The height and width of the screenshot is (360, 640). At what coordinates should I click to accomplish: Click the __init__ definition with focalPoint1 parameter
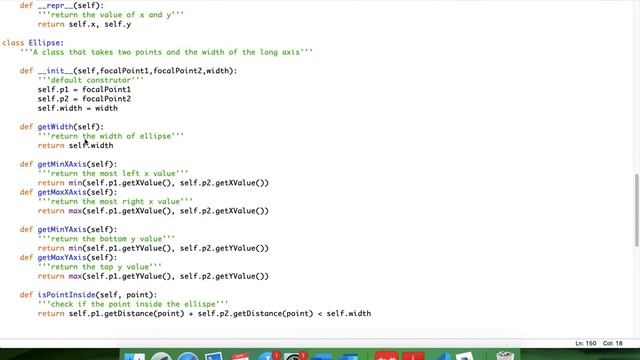point(128,71)
